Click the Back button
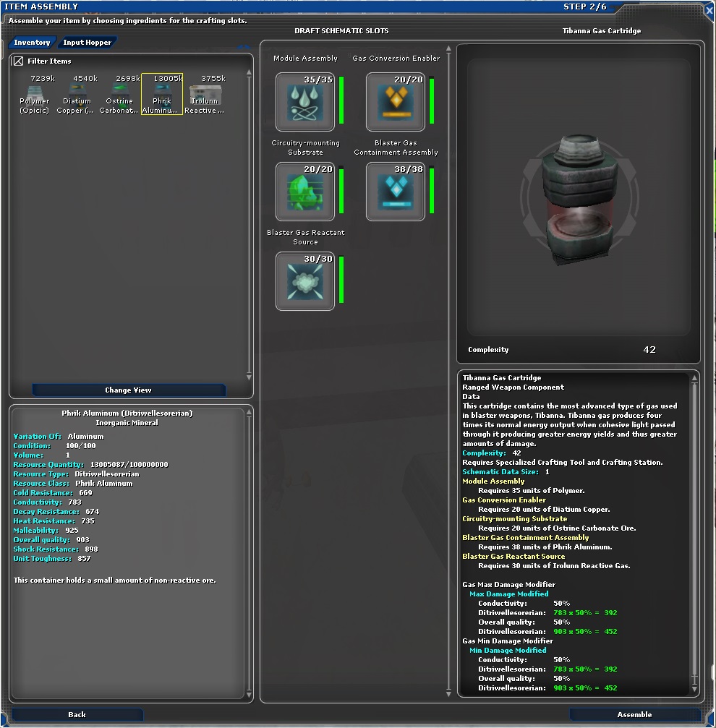Viewport: 716px width, 728px height. pyautogui.click(x=77, y=714)
